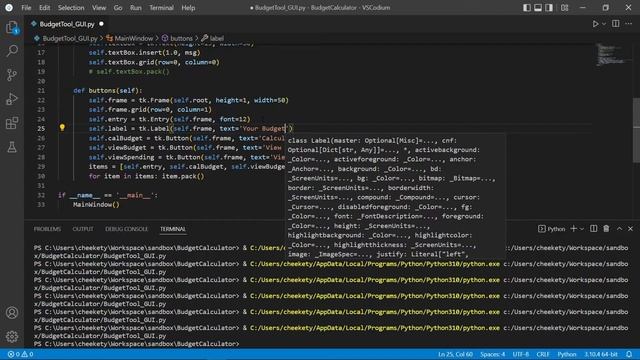640x360 pixels.
Task: Open Customize Layout icon
Action: click(x=564, y=8)
